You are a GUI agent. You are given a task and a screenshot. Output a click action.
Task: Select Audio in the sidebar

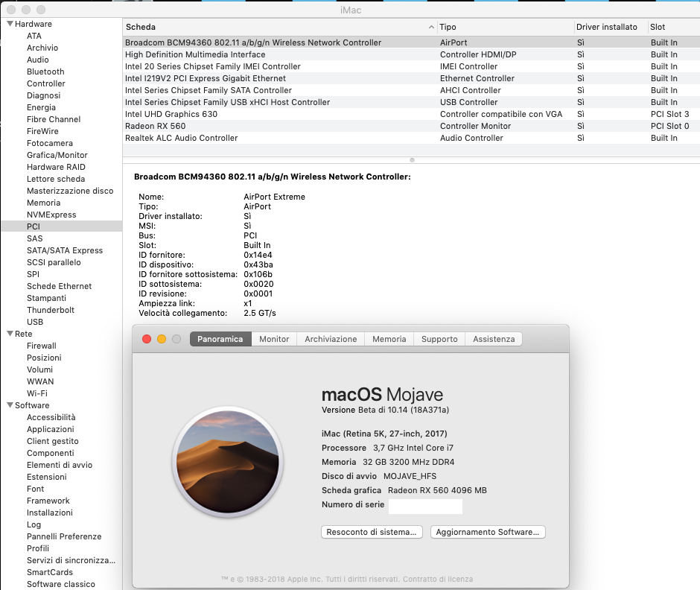(38, 60)
